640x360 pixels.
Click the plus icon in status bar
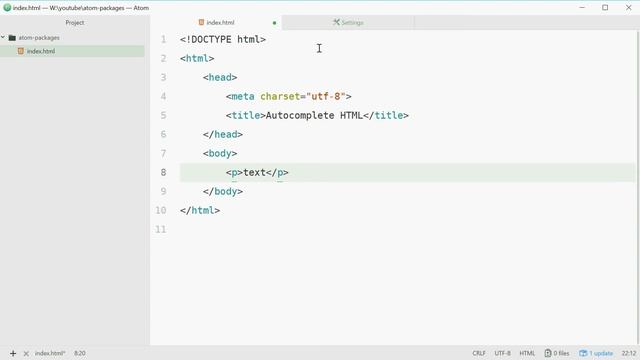[13, 353]
